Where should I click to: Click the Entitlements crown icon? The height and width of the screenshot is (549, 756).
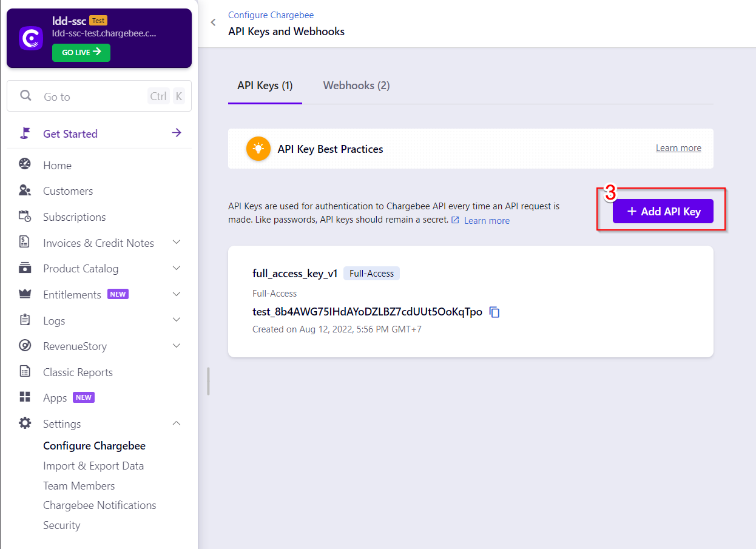(25, 294)
